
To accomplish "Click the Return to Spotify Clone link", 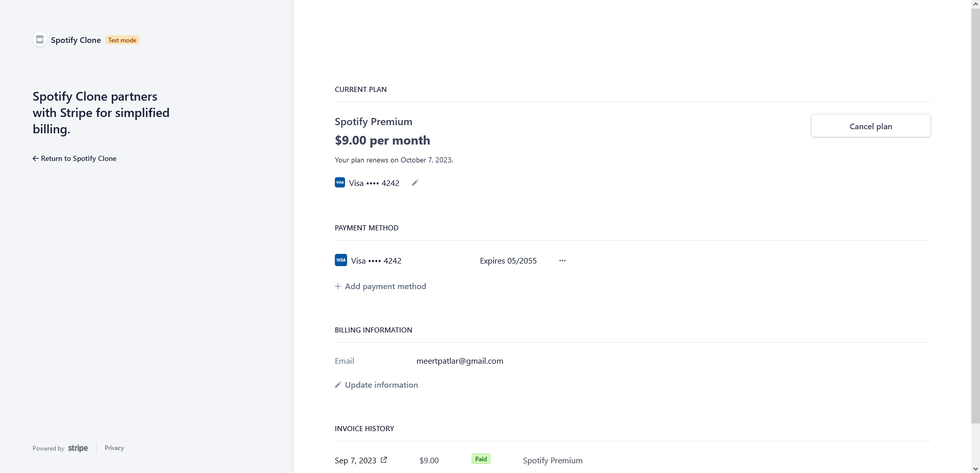I will point(75,158).
